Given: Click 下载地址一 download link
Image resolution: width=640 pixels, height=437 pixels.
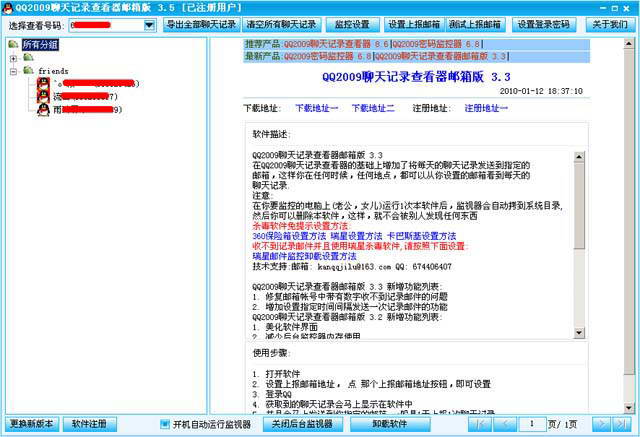Looking at the screenshot, I should click(317, 109).
